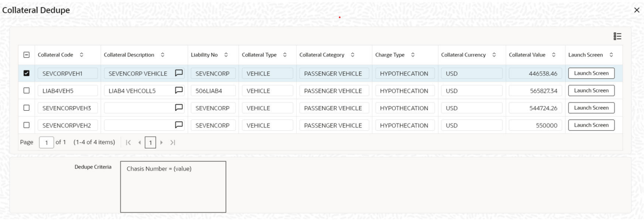Click the Dedupe Criteria label
Screen dimensions: 644x220
coord(93,167)
